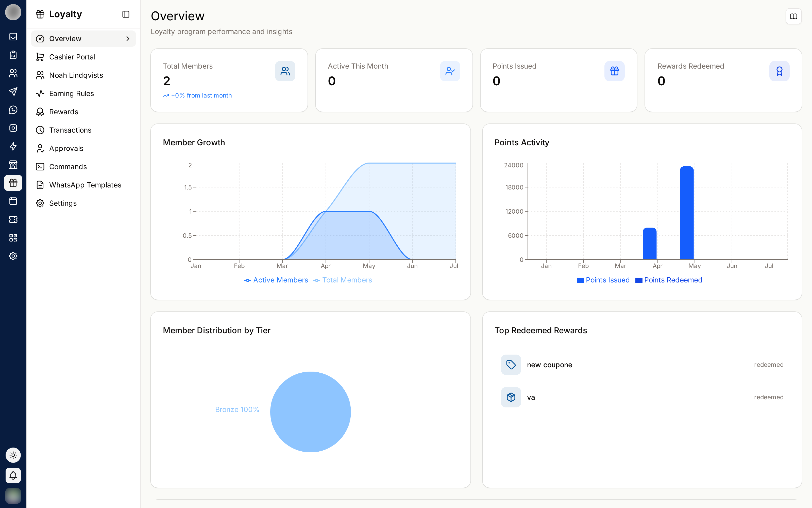Open WhatsApp Templates

[x=83, y=185]
